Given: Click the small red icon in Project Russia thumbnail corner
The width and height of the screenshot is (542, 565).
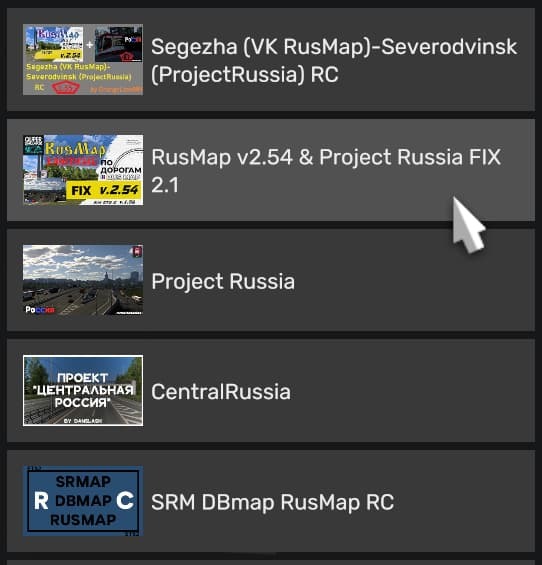Looking at the screenshot, I should pyautogui.click(x=137, y=252).
